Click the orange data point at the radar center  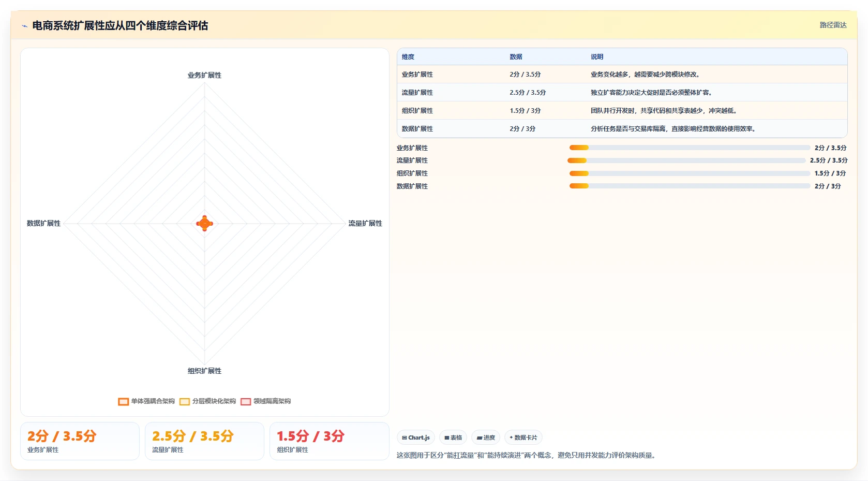tap(204, 223)
